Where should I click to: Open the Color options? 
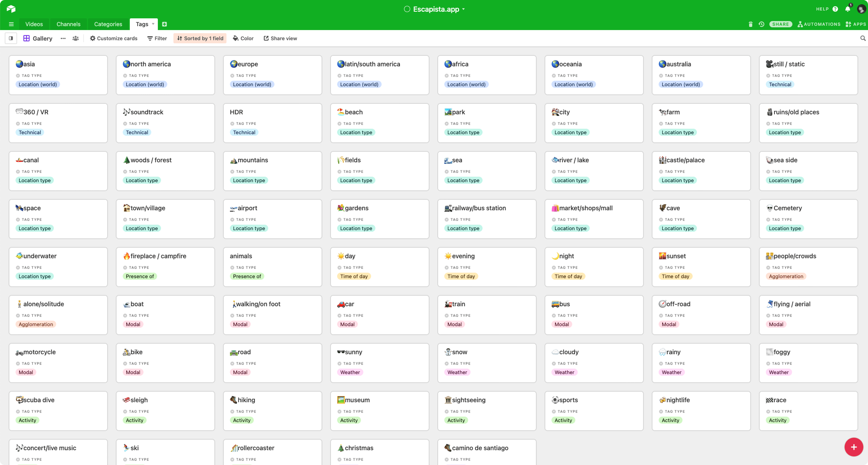243,38
